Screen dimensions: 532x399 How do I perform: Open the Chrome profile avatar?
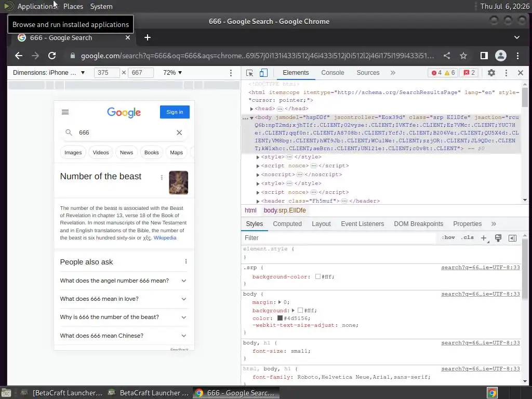tap(501, 56)
